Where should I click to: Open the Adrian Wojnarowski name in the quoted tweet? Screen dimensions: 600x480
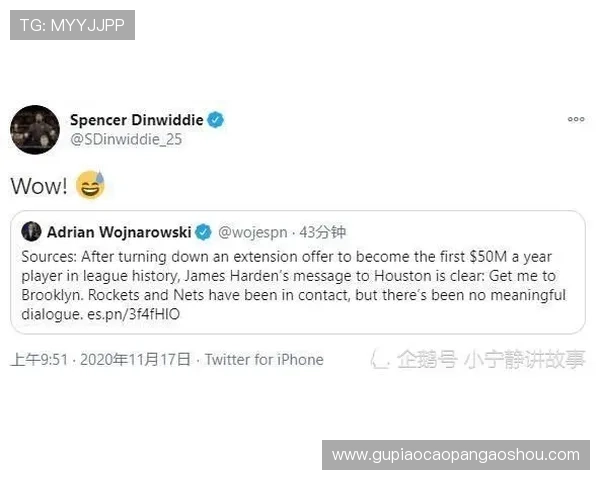[x=119, y=232]
